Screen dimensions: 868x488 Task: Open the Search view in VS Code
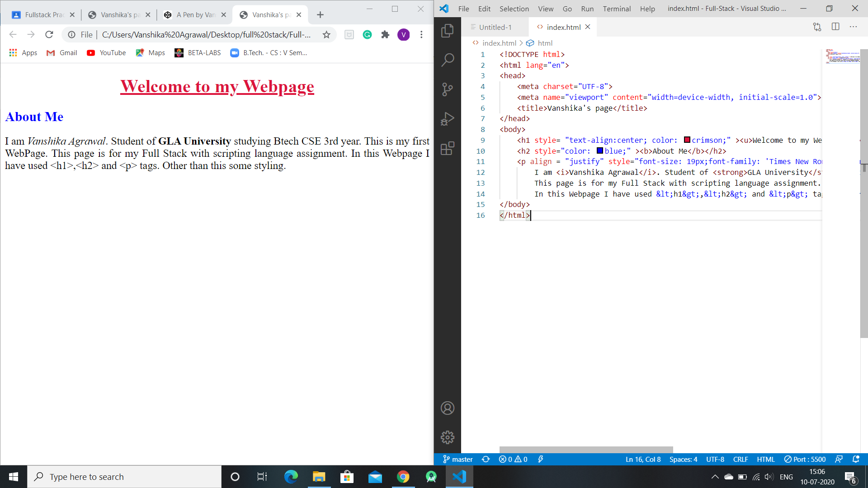point(447,60)
